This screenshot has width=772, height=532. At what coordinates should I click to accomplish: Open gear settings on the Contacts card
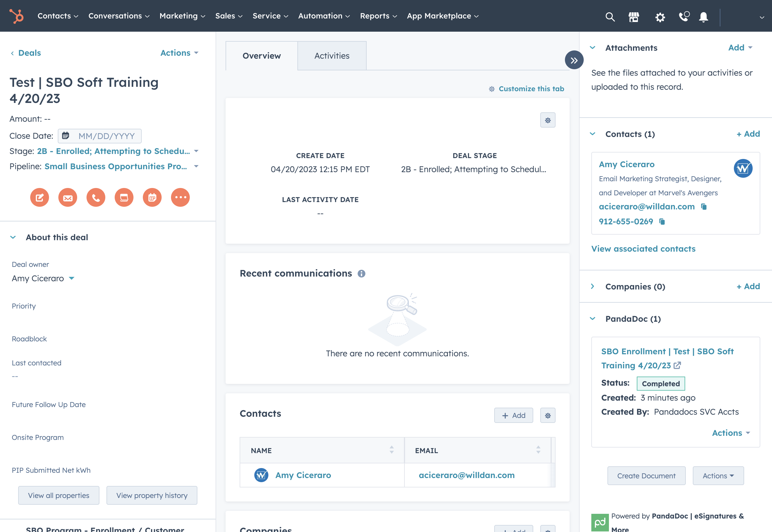(x=548, y=416)
